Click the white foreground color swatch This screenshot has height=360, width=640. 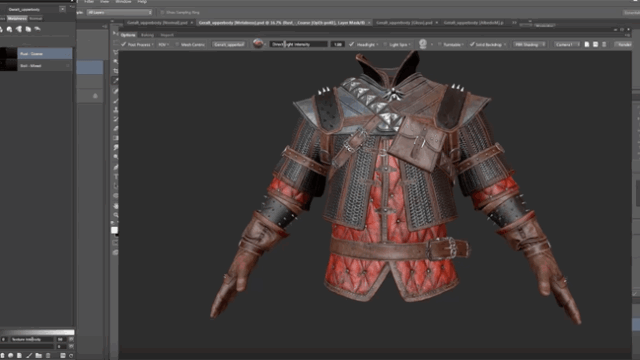[x=114, y=230]
